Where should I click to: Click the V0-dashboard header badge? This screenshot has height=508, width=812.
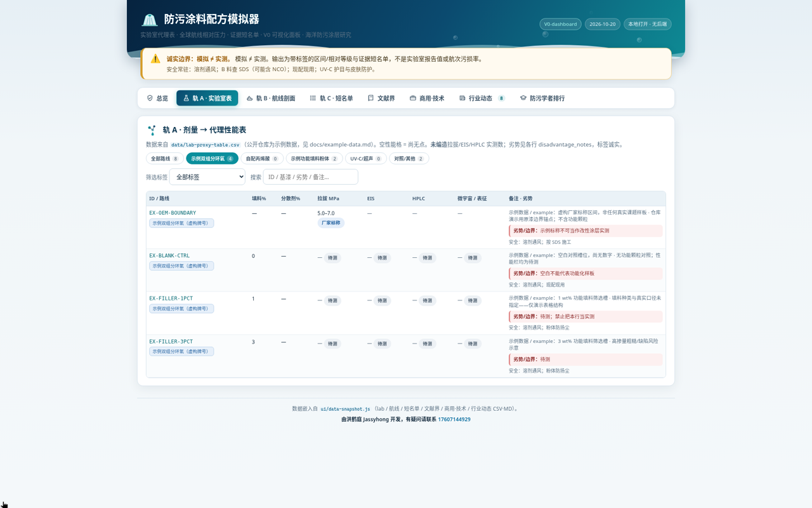point(561,24)
